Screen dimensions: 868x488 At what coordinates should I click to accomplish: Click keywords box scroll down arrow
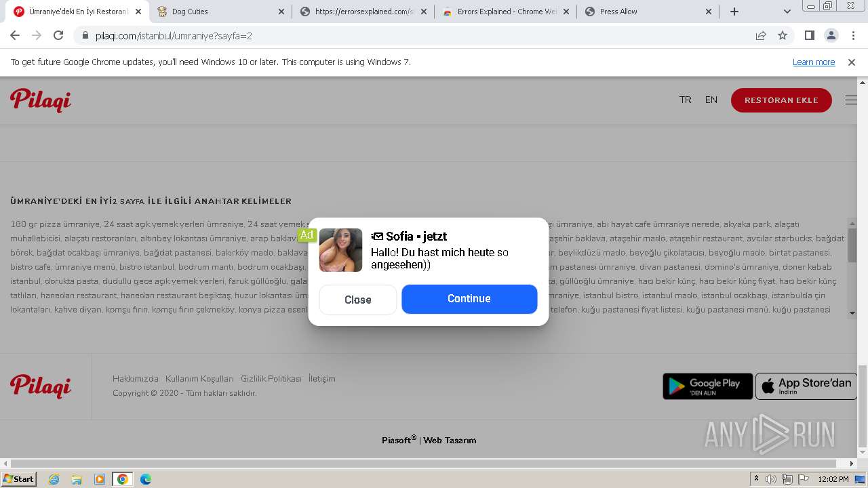pos(852,312)
